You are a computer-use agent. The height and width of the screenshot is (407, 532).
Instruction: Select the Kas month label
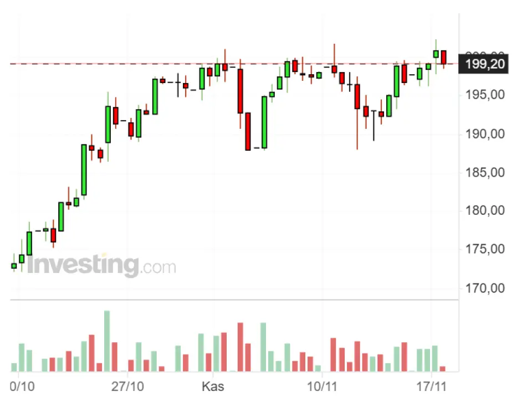pos(213,386)
